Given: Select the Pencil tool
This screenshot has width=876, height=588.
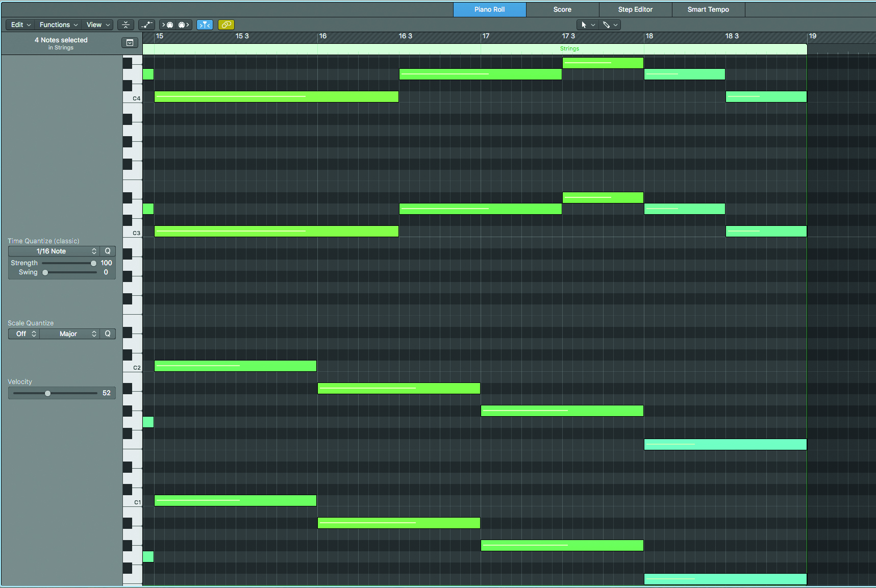Looking at the screenshot, I should point(606,24).
